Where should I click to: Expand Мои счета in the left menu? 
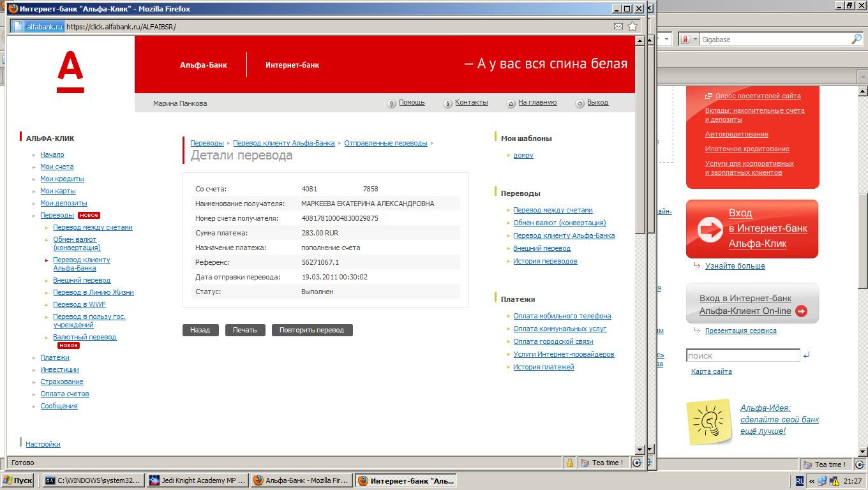[x=57, y=167]
